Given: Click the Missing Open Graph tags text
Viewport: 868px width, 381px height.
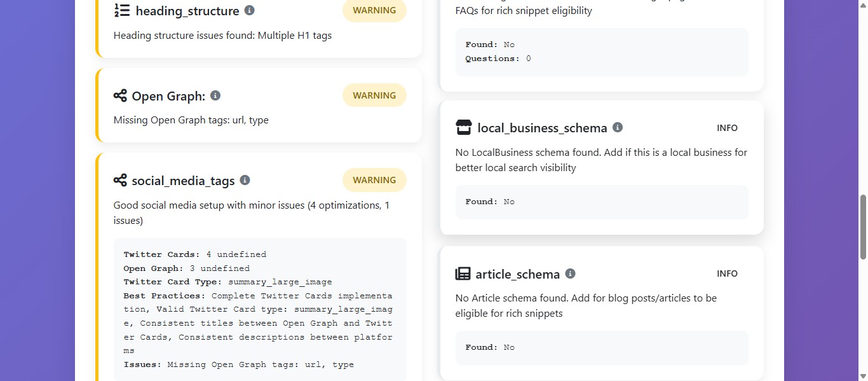Looking at the screenshot, I should (x=191, y=120).
